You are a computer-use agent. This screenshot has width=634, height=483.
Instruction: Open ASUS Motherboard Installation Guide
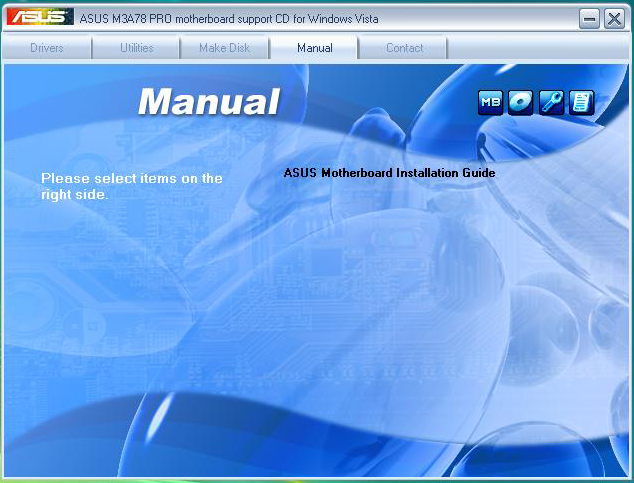click(x=389, y=173)
